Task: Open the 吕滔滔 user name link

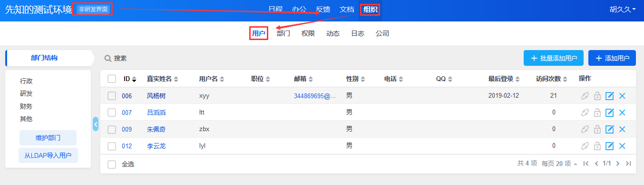Action: [156, 113]
